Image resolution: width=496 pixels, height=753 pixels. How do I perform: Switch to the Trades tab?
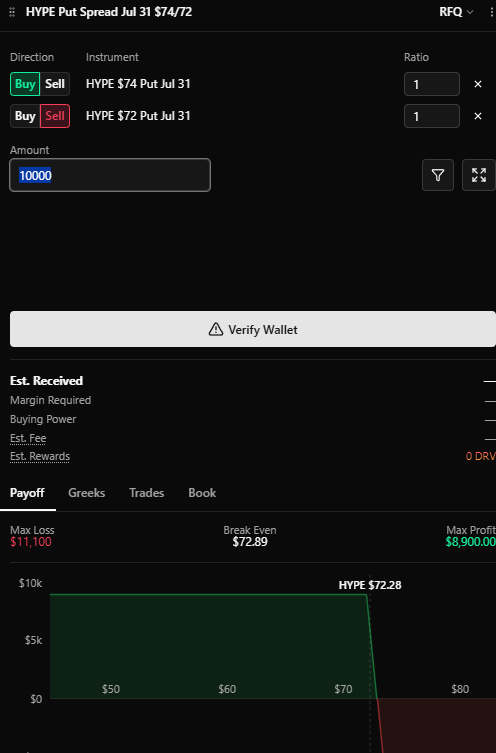pyautogui.click(x=146, y=493)
